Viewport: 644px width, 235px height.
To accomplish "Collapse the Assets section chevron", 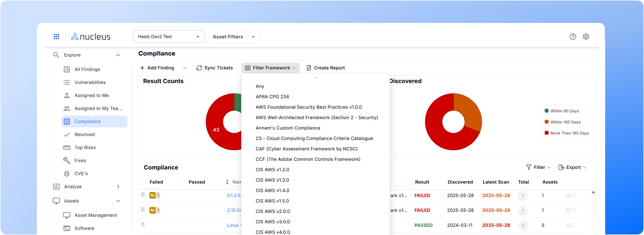I will click(x=118, y=201).
